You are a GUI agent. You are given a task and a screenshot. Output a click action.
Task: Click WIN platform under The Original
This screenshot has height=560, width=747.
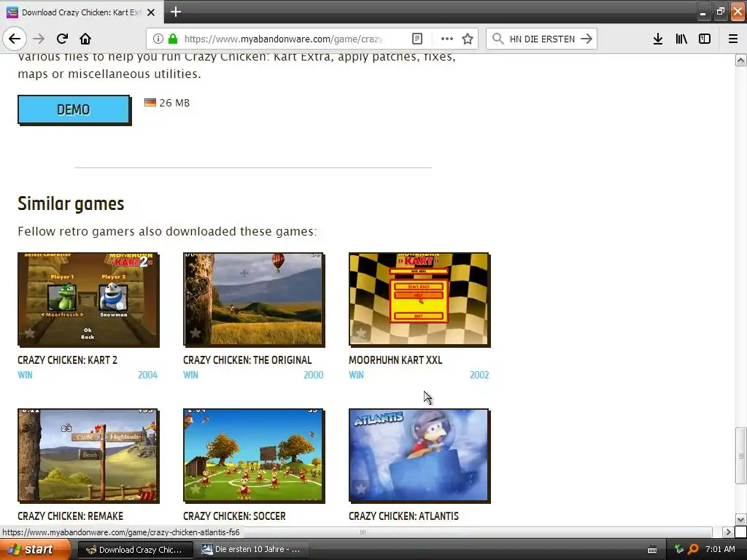[190, 375]
